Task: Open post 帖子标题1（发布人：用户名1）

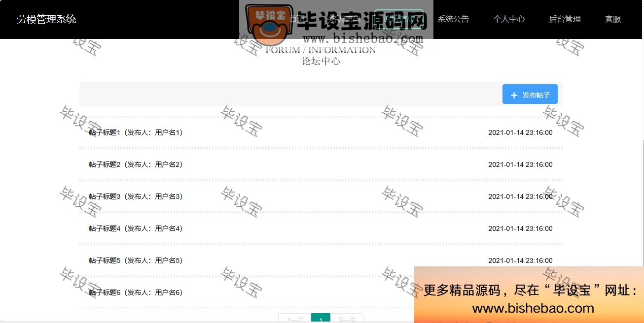Action: point(136,132)
